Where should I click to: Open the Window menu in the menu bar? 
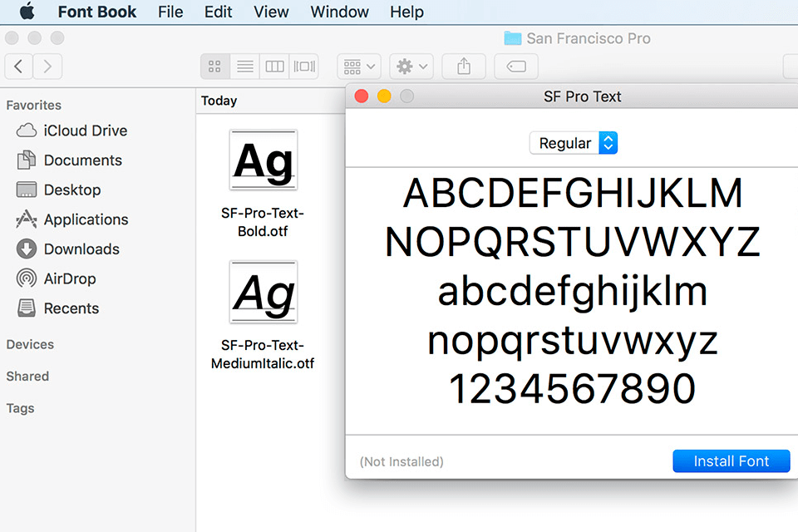(339, 12)
